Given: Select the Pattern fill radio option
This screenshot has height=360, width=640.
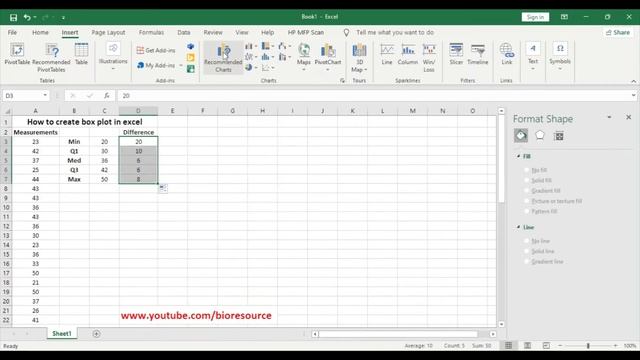Looking at the screenshot, I should pyautogui.click(x=527, y=211).
